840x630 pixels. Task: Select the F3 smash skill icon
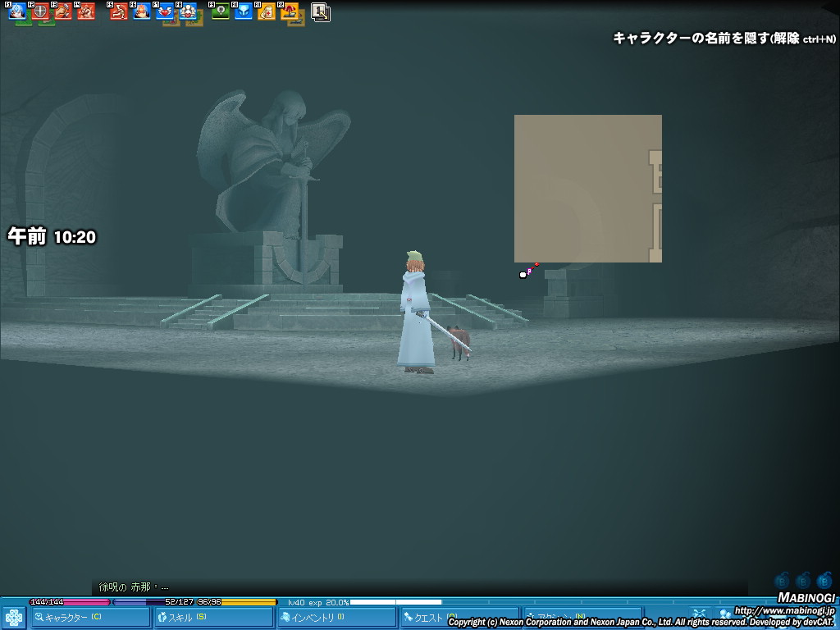[63, 11]
